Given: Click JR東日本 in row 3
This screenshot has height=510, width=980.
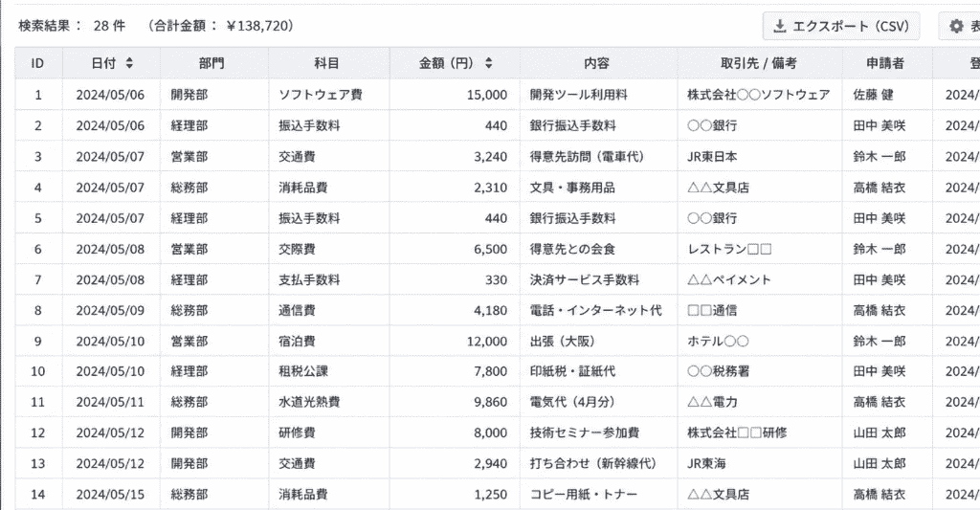Looking at the screenshot, I should click(x=712, y=156).
